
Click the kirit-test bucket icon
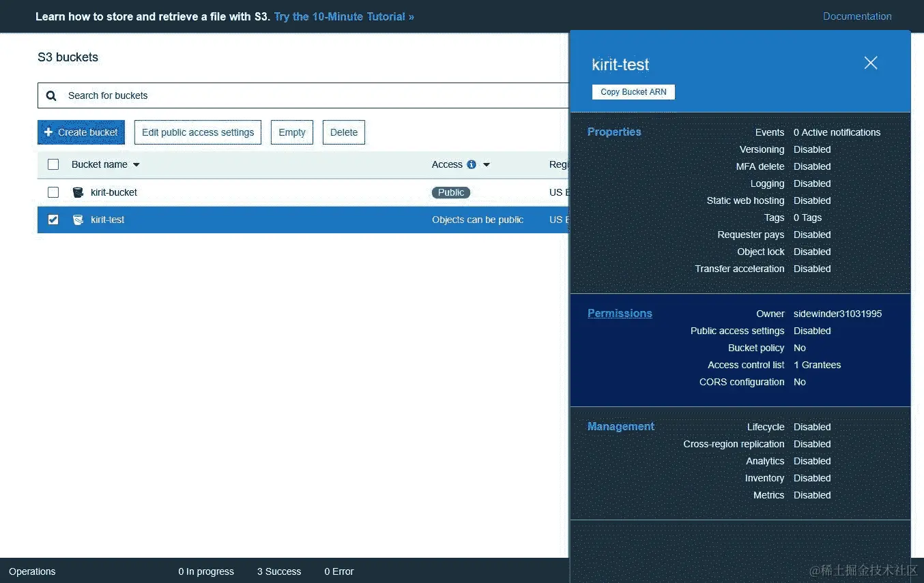pos(78,220)
